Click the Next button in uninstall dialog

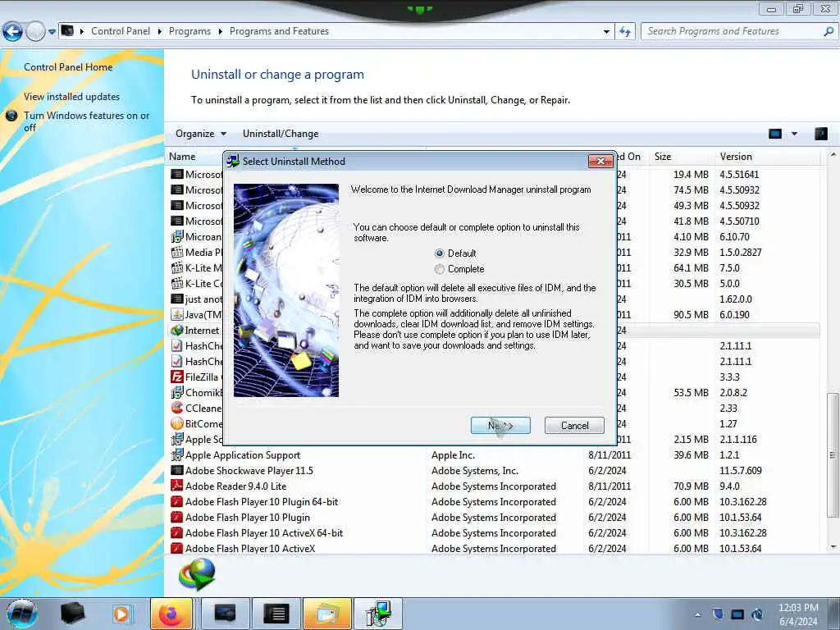[500, 426]
